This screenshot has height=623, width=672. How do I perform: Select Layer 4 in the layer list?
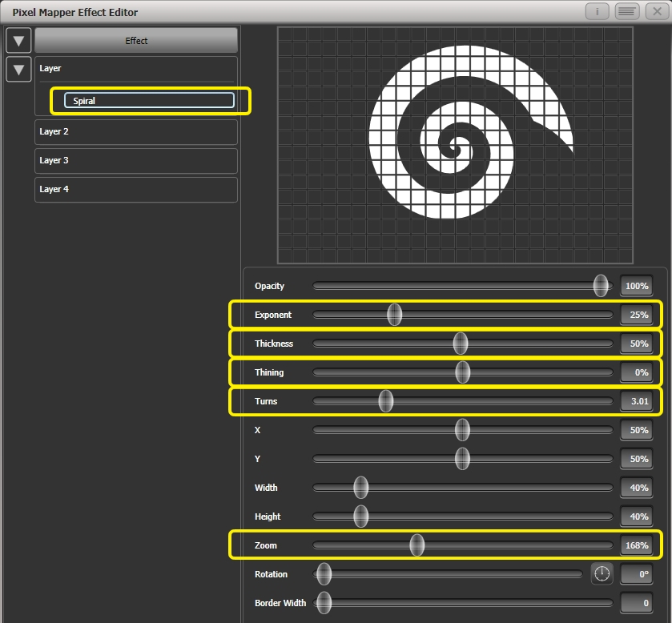(135, 189)
